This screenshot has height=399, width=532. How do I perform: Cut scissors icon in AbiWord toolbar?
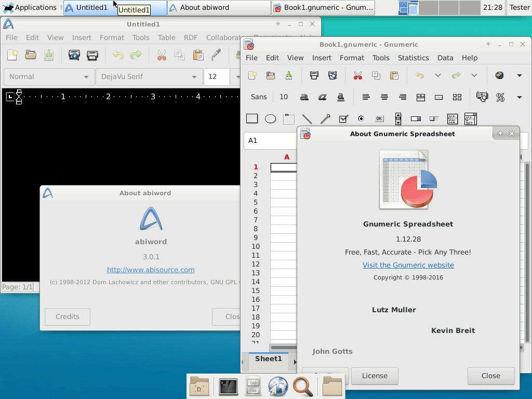click(x=162, y=55)
